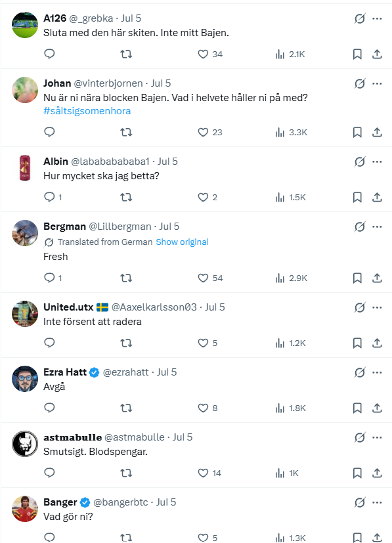Share Albin's tweet
The height and width of the screenshot is (543, 392).
click(x=377, y=198)
